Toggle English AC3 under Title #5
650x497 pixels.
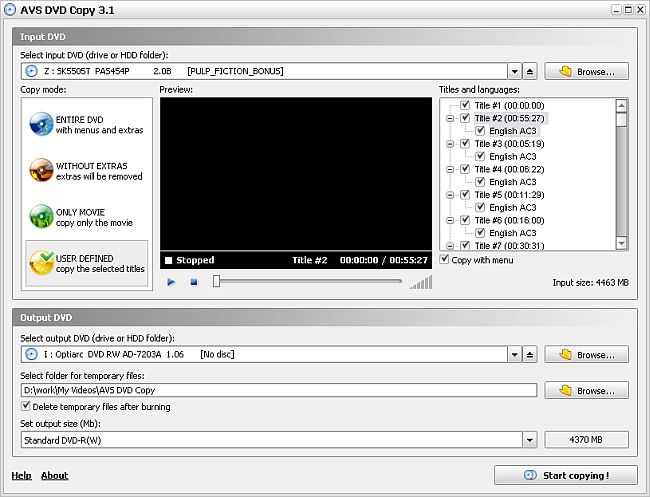point(480,207)
